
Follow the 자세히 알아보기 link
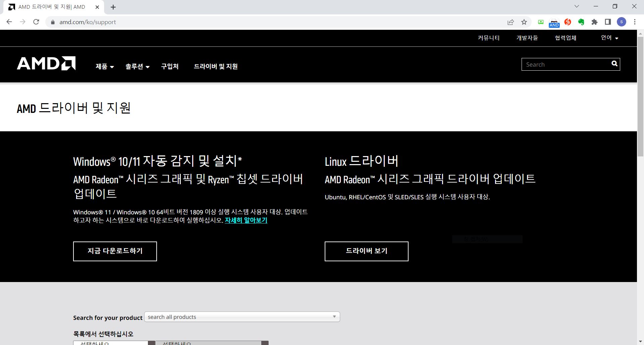pos(246,220)
